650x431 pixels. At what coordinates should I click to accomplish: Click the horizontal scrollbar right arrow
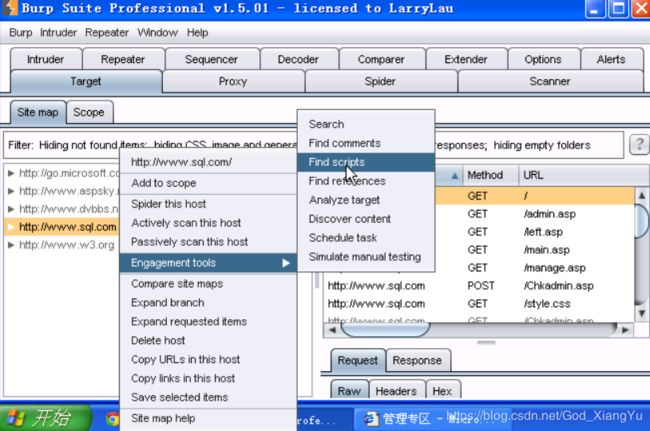click(x=625, y=330)
